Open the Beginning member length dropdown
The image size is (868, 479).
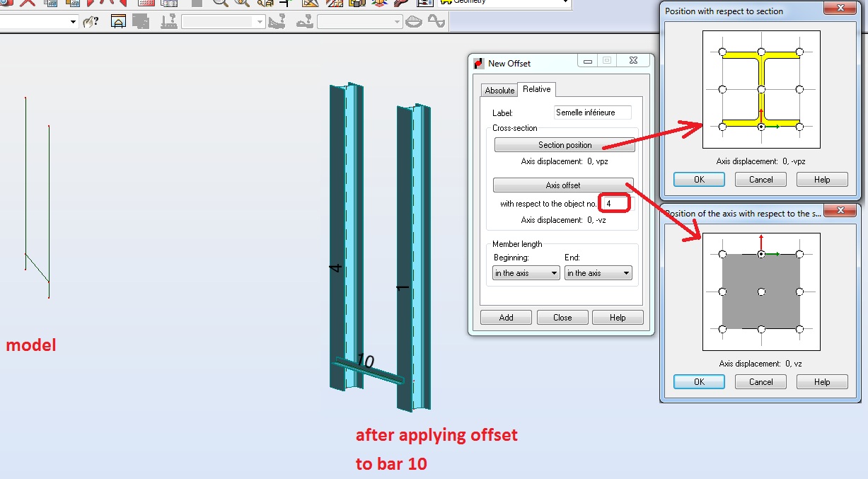pyautogui.click(x=525, y=272)
